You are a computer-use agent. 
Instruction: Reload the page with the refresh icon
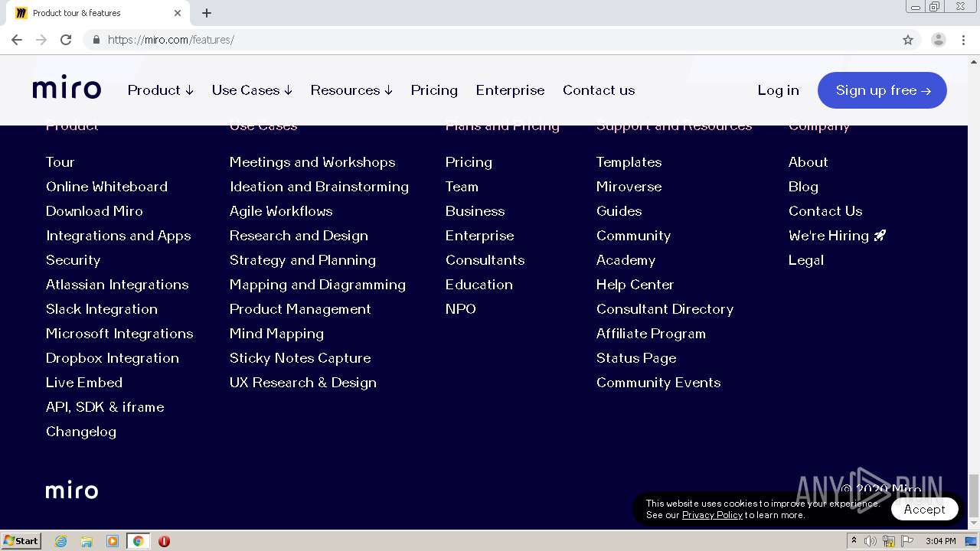pos(66,40)
